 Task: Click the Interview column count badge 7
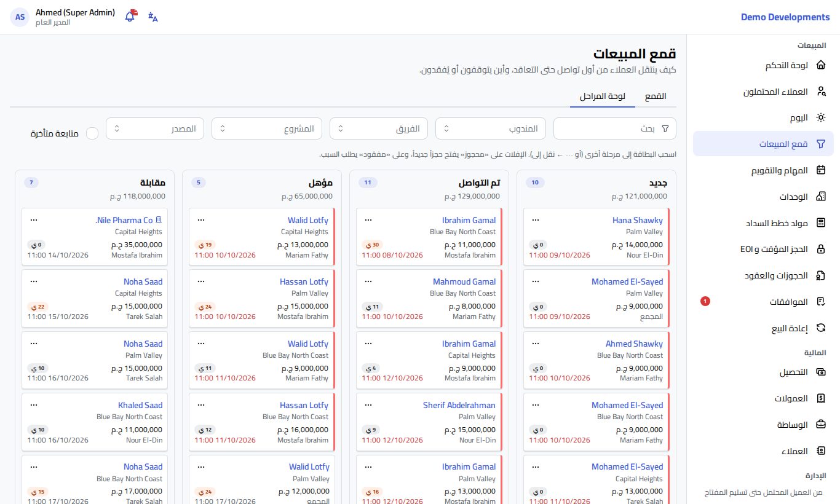tap(32, 183)
